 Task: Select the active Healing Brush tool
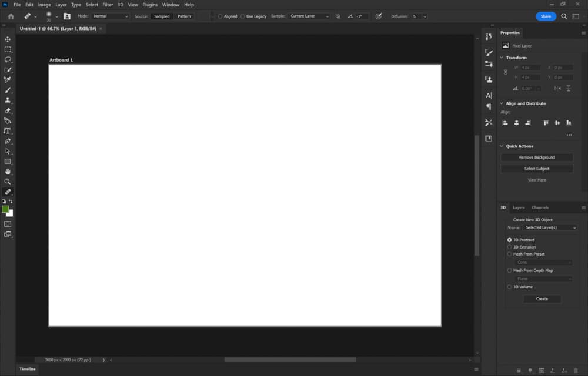point(8,192)
